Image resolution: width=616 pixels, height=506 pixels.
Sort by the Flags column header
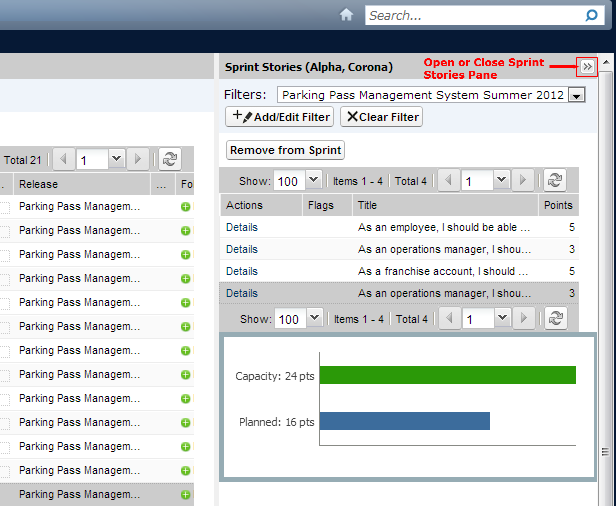pos(327,205)
